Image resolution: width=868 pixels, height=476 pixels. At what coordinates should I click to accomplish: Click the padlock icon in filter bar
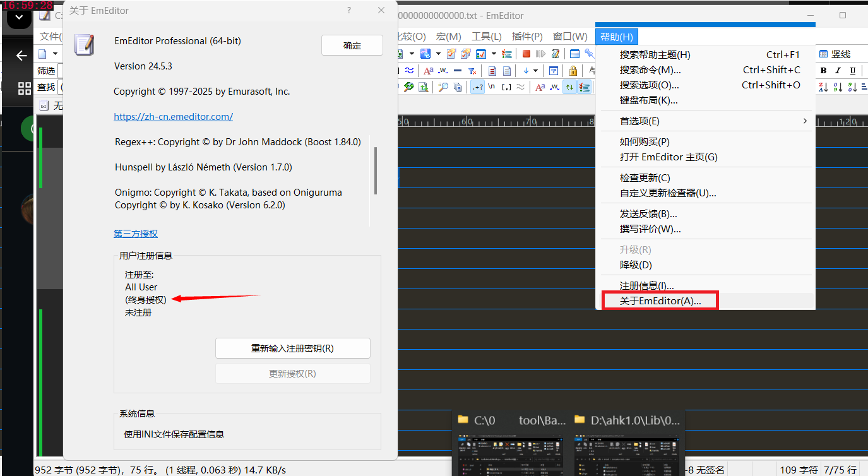pyautogui.click(x=573, y=71)
